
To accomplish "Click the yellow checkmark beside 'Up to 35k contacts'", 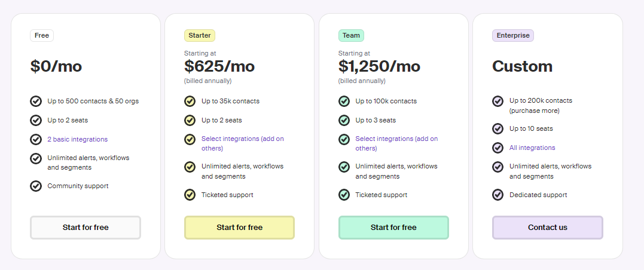I will click(190, 101).
